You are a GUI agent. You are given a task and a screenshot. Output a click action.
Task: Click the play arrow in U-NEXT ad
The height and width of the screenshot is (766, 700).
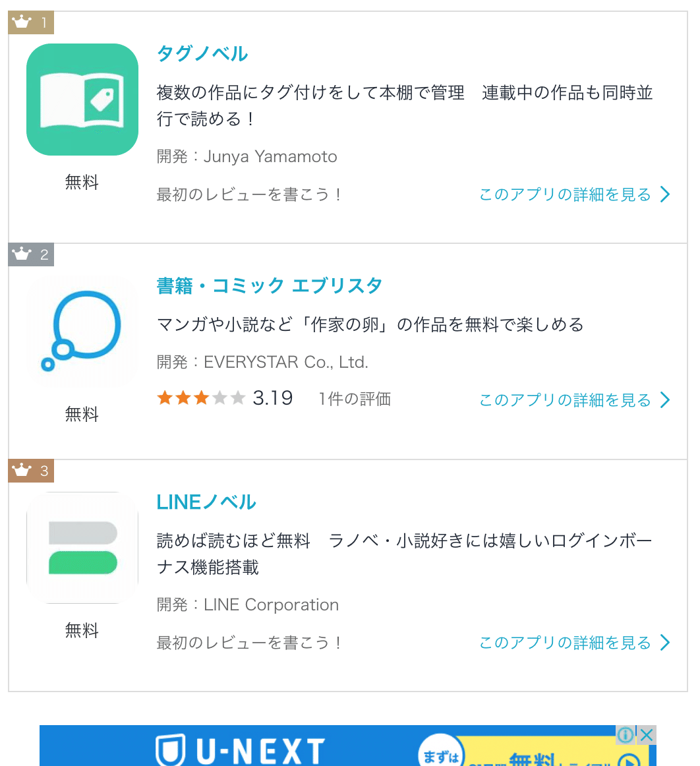[629, 760]
